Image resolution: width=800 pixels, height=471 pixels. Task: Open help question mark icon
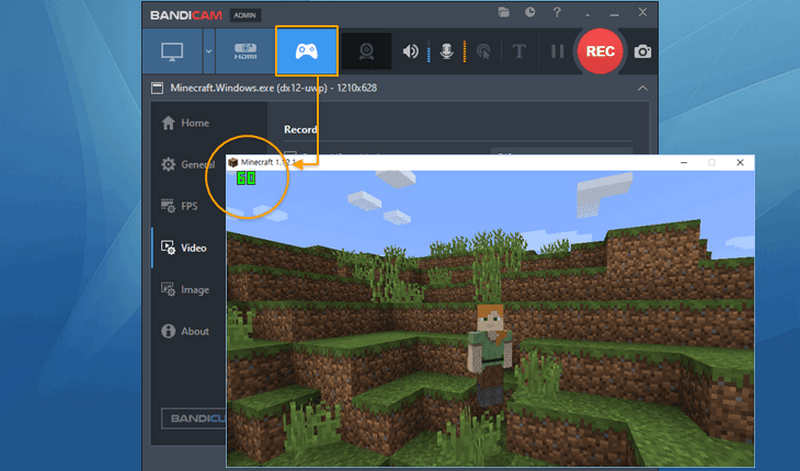(556, 14)
